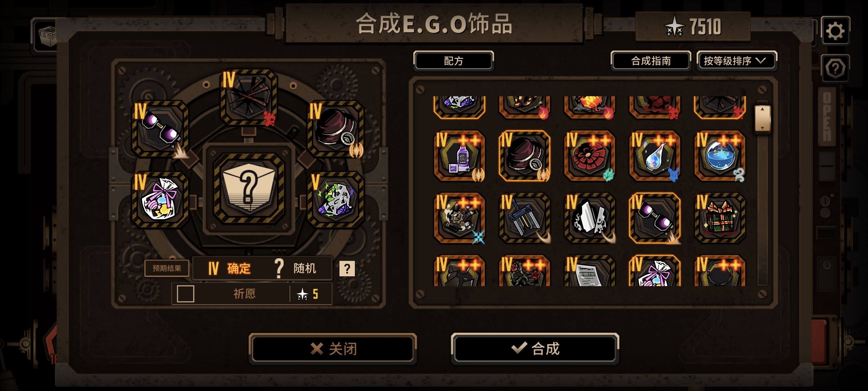Screen dimensions: 868x391
Task: Select the red flower disc item
Action: [589, 156]
